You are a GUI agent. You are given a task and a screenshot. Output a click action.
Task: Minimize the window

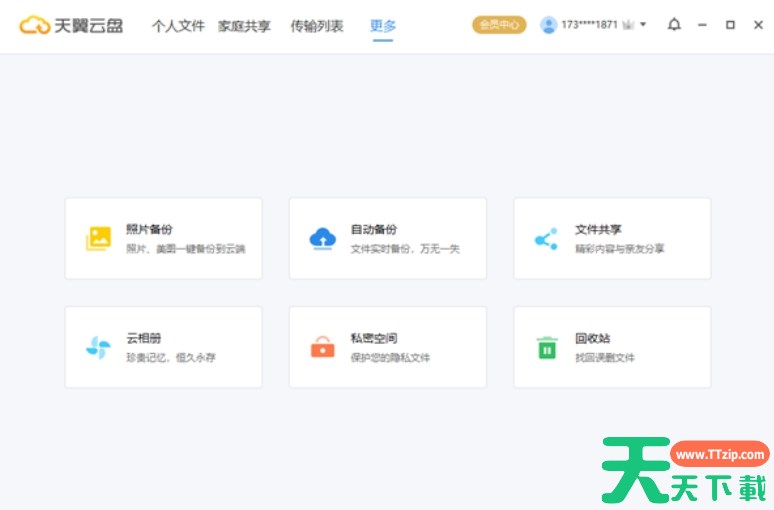click(702, 25)
